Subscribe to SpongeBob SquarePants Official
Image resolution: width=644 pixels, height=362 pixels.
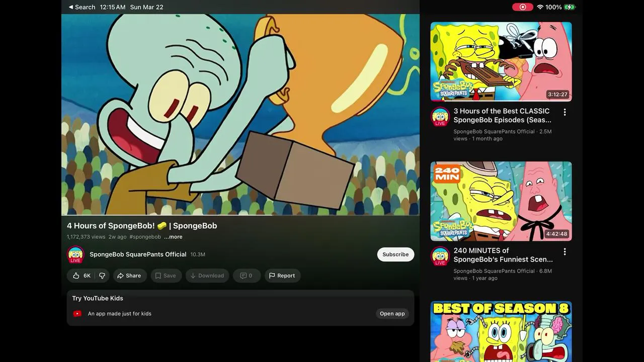(x=395, y=254)
